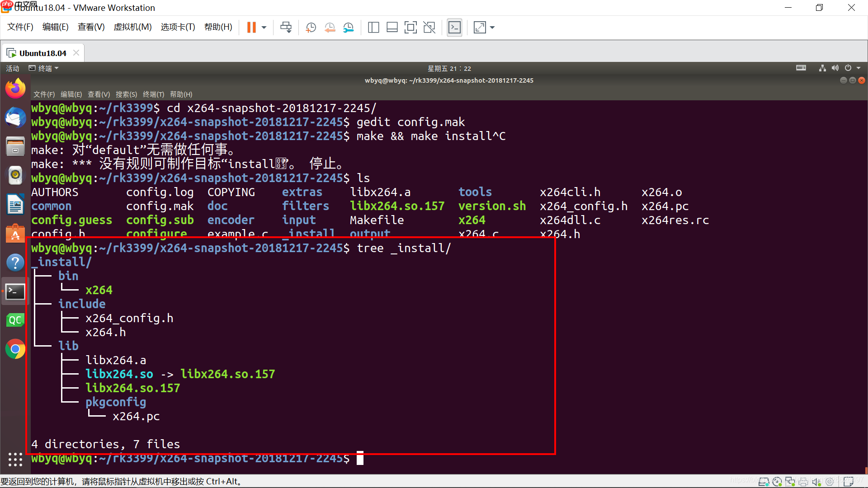Open the dropdown beside the pause button
868x488 pixels.
tap(264, 27)
